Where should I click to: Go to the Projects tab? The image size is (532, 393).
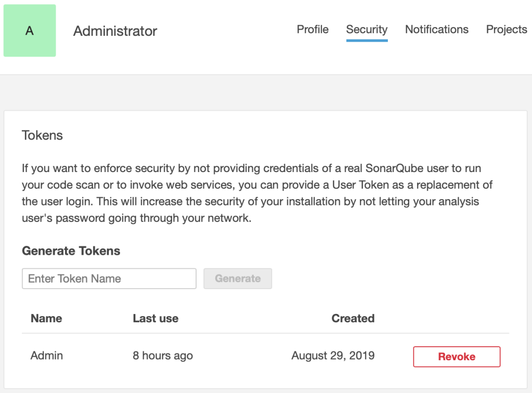tap(507, 30)
